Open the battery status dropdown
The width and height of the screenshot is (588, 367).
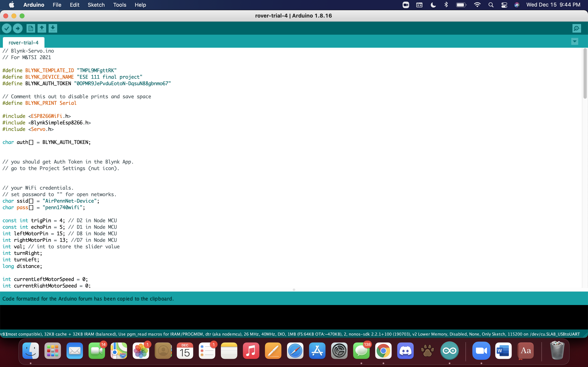click(x=461, y=5)
